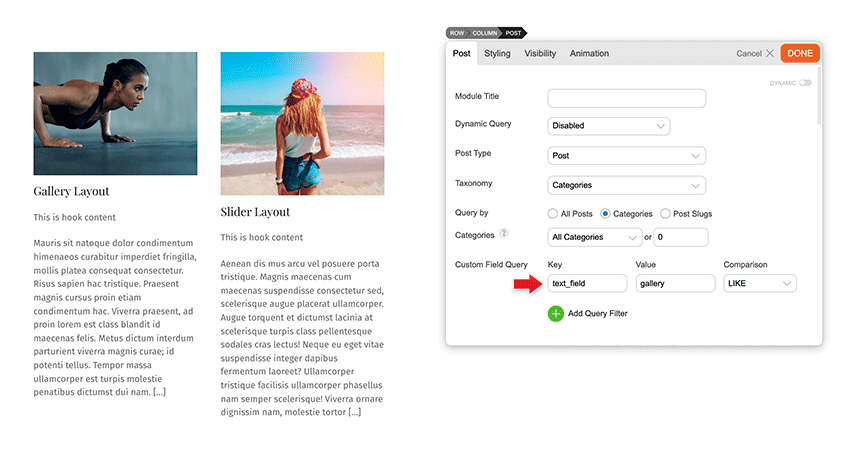Image resolution: width=850 pixels, height=453 pixels.
Task: Click the green Add Query Filter plus icon
Action: [556, 314]
